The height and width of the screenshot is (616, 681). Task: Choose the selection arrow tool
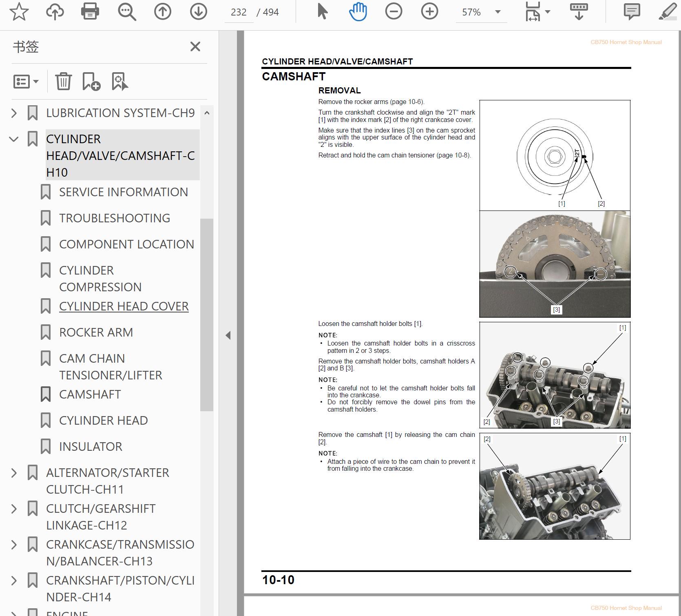(322, 12)
